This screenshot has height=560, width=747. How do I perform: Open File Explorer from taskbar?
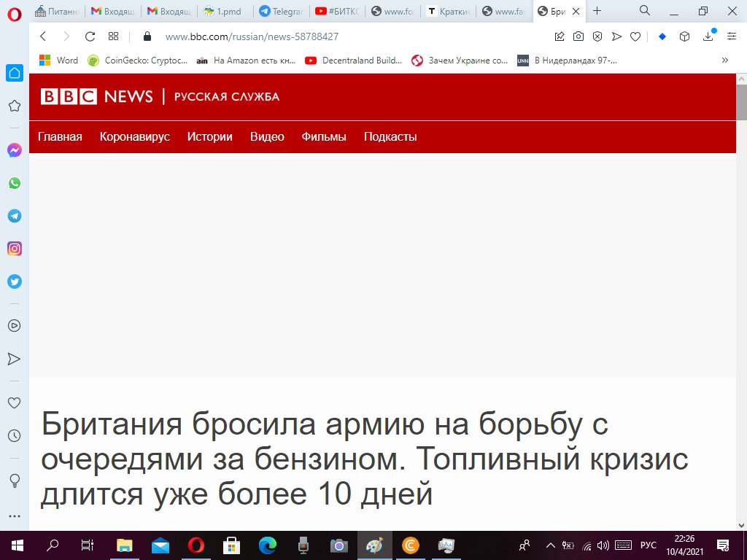[x=124, y=545]
